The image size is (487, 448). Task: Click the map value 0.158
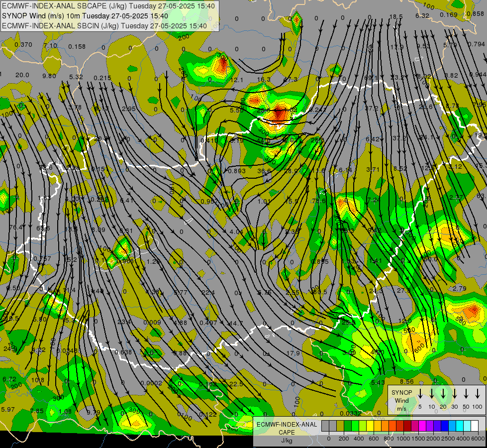[77, 47]
